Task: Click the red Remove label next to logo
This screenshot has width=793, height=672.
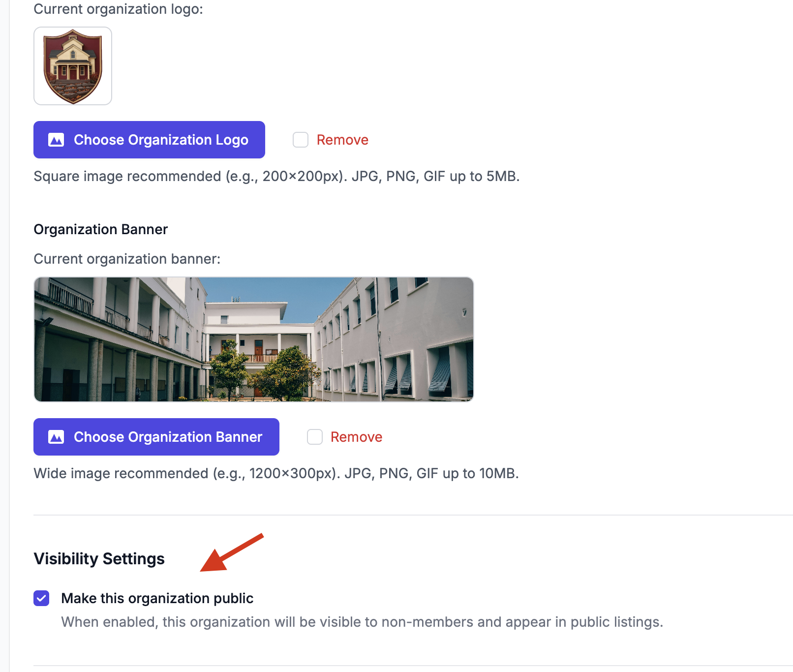Action: (342, 140)
